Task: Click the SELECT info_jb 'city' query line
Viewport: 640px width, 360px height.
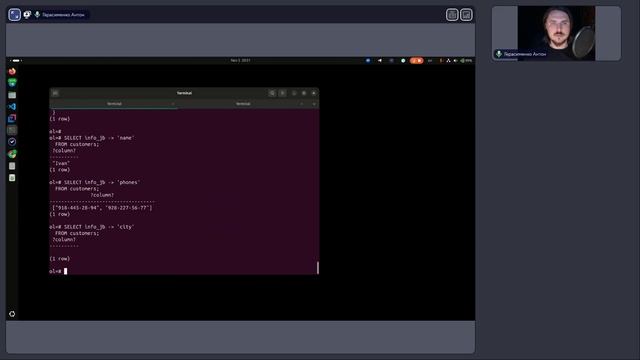Action: pyautogui.click(x=92, y=227)
